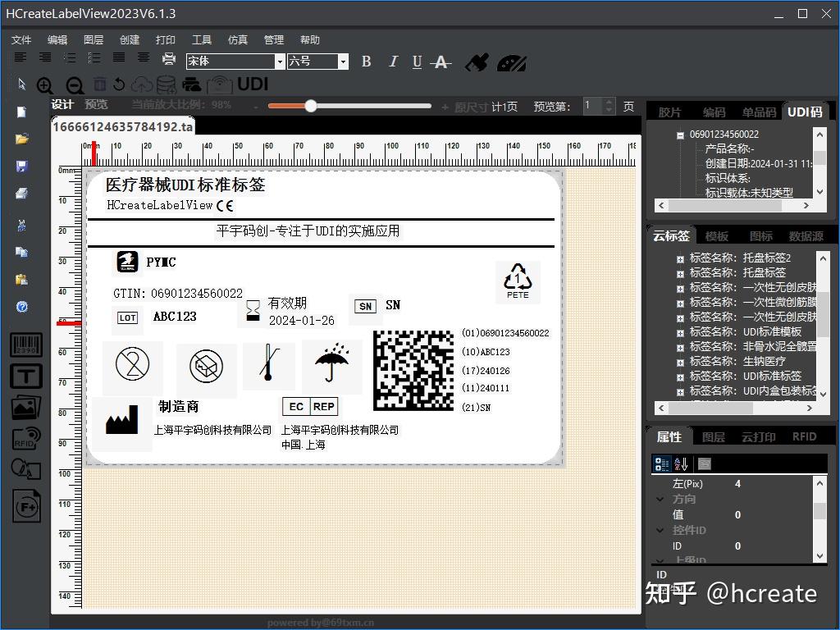Select the UDI标准模板 cloud label entry

[771, 331]
